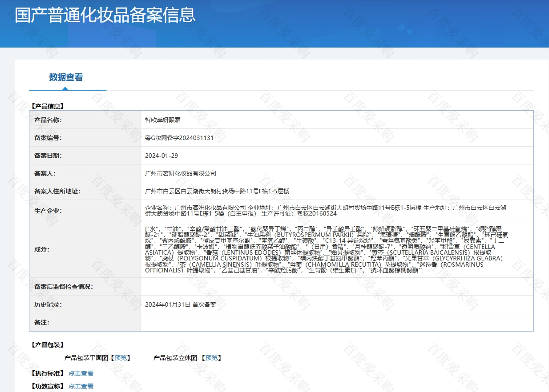Viewport: 549px width, 392px height.
Task: Open 点击查看 link next to 功效宣称
Action: point(81,386)
